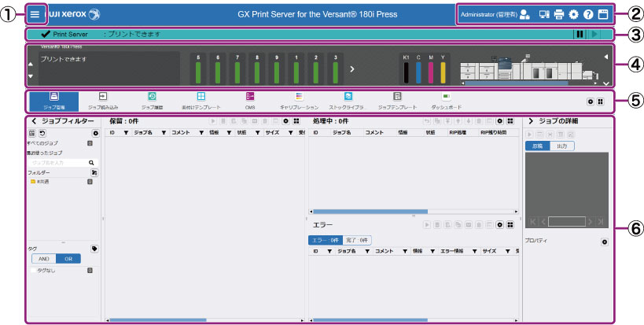Click the Y yellow toner level

443,69
